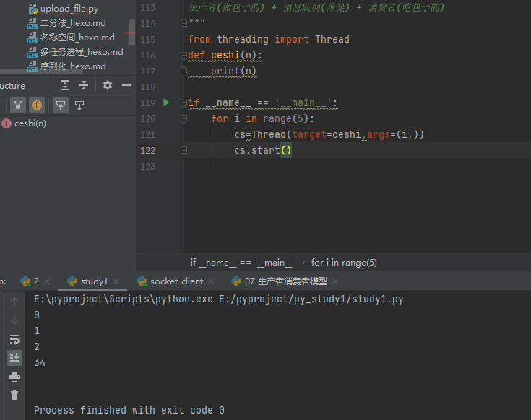The image size is (531, 420).
Task: Toggle scroll to end in console
Action: (x=14, y=358)
